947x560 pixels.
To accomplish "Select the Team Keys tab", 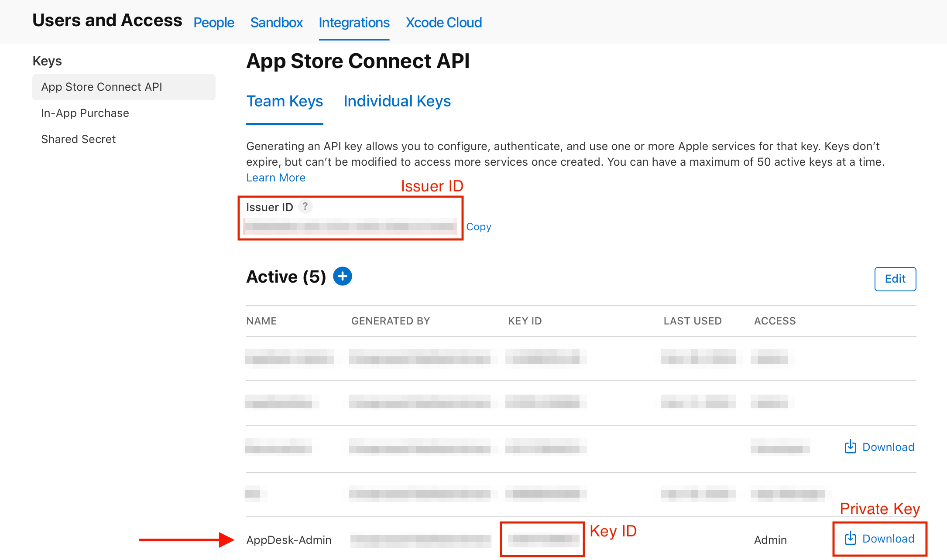I will point(285,101).
